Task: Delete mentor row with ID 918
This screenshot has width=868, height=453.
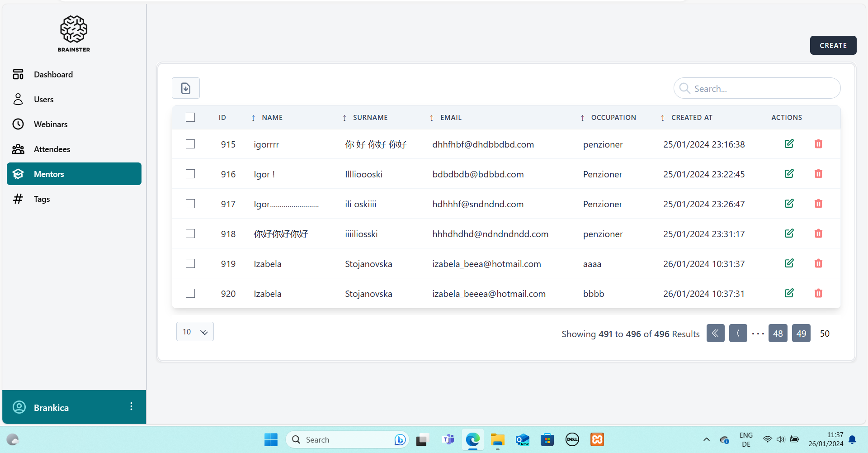Action: 818,234
